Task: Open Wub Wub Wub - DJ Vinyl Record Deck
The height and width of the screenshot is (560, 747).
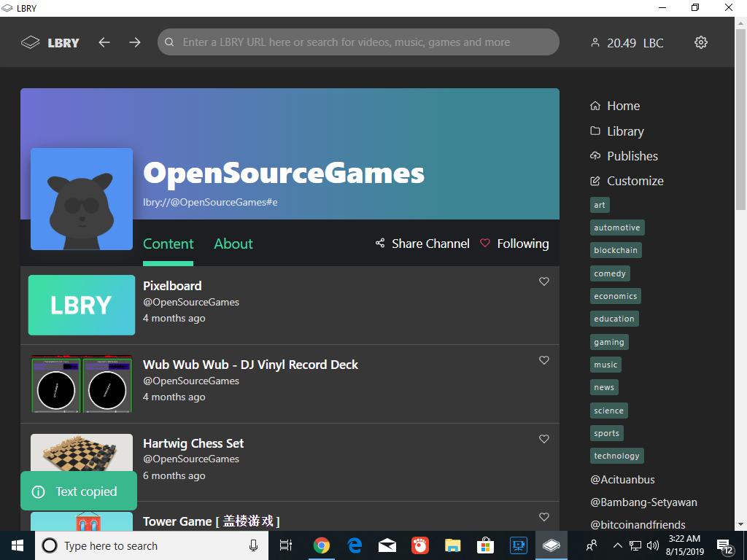Action: click(x=251, y=365)
